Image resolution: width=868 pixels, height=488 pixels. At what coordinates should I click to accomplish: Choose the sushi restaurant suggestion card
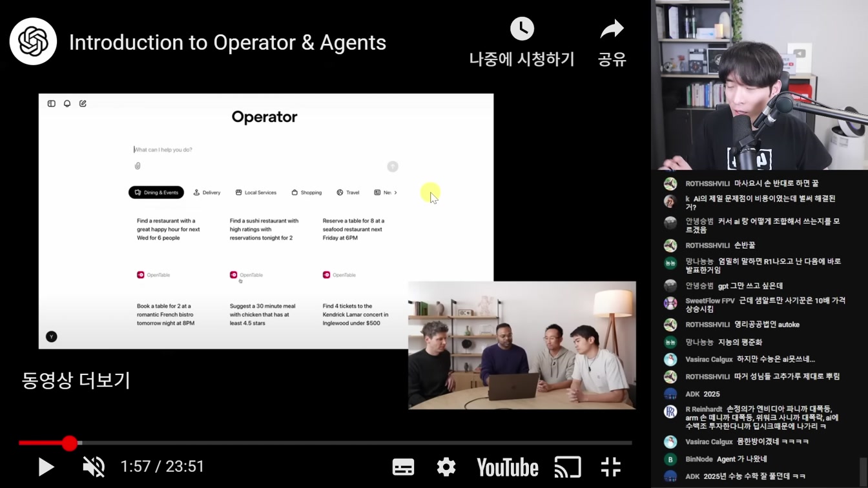pyautogui.click(x=264, y=229)
